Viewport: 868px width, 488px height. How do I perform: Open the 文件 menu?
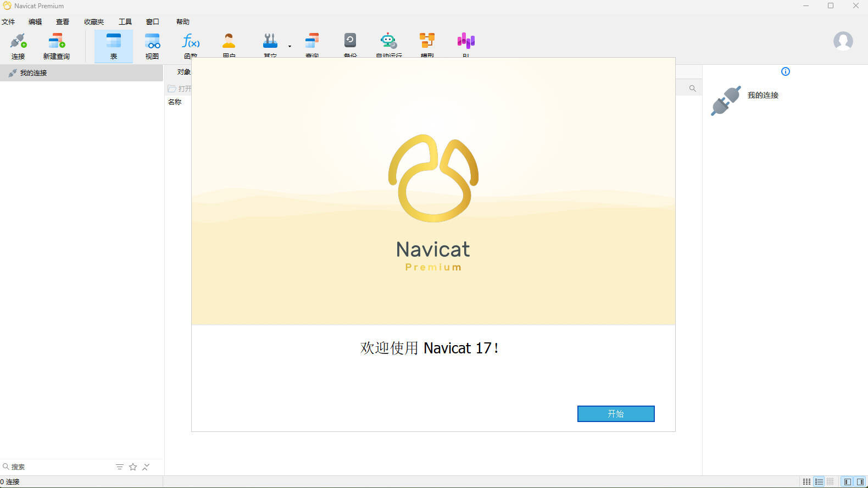pyautogui.click(x=8, y=22)
